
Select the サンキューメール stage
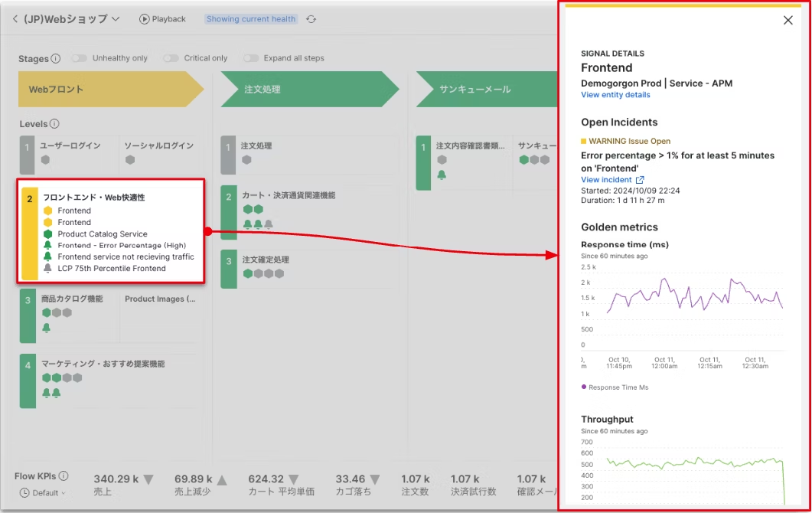pyautogui.click(x=487, y=89)
